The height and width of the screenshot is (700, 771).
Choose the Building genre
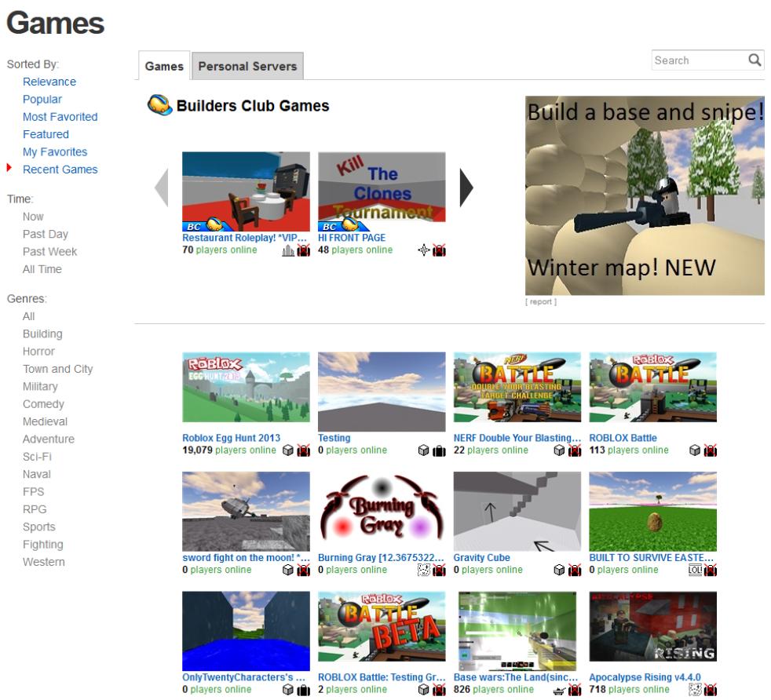pyautogui.click(x=42, y=334)
